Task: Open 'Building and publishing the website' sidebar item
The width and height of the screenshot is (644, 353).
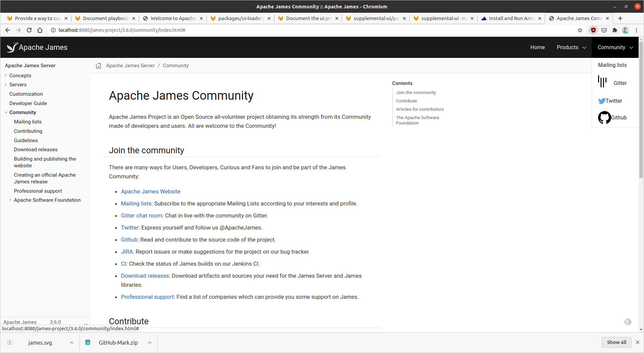Action: point(45,162)
